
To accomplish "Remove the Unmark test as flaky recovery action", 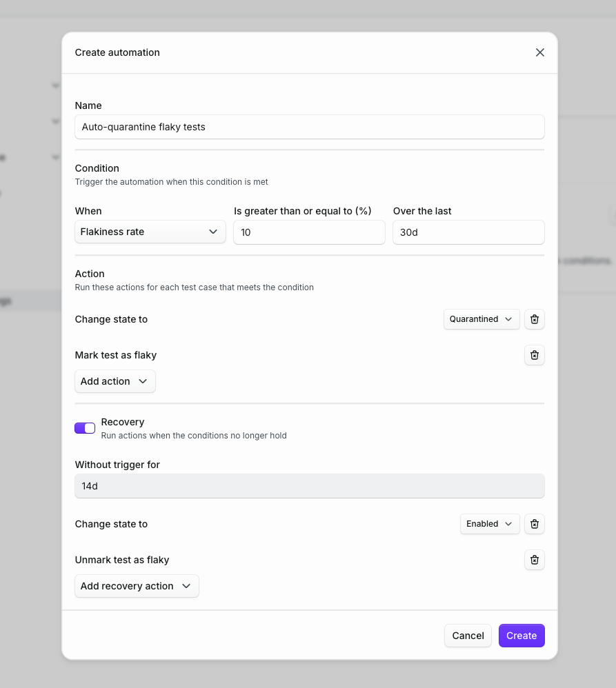I will (x=534, y=560).
